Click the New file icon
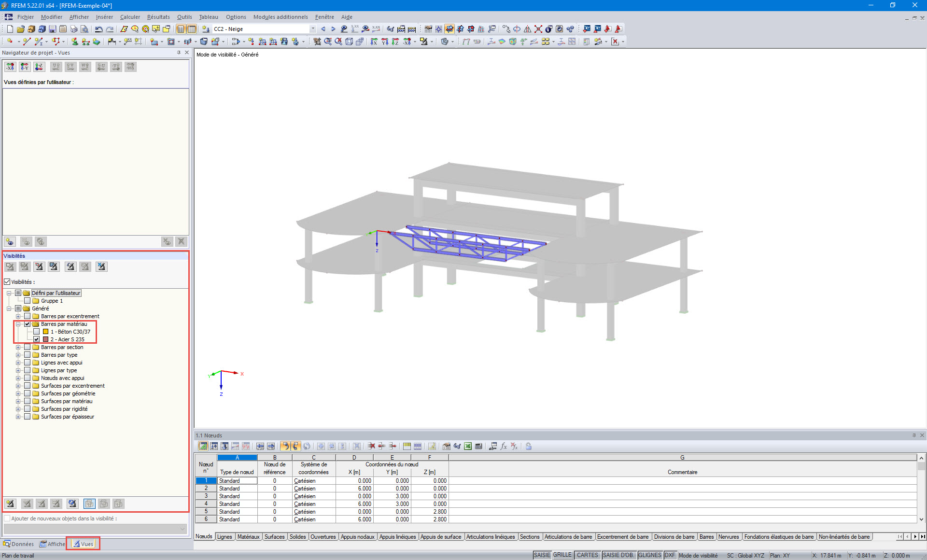This screenshot has height=560, width=927. 10,29
